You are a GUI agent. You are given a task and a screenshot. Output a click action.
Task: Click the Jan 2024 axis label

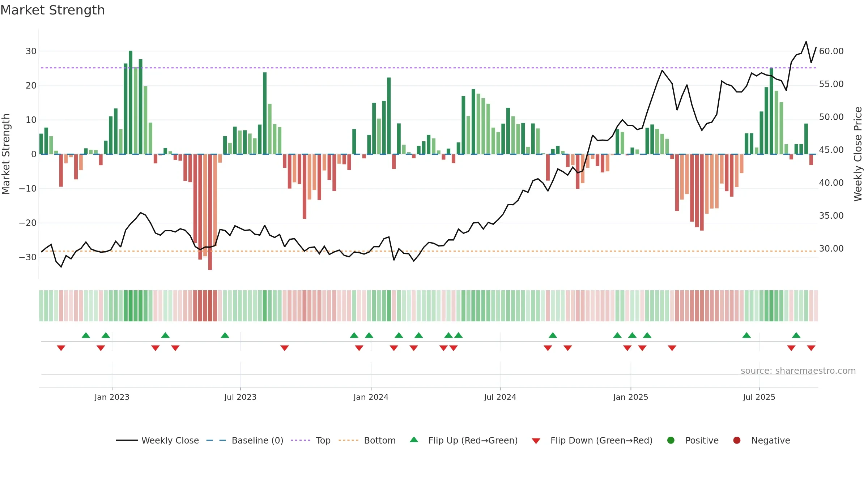tap(371, 397)
